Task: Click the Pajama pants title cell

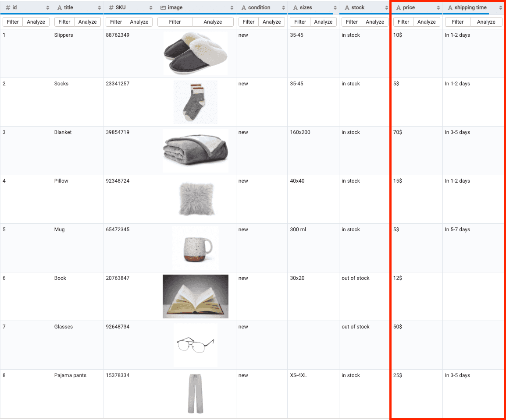Action: (x=70, y=375)
